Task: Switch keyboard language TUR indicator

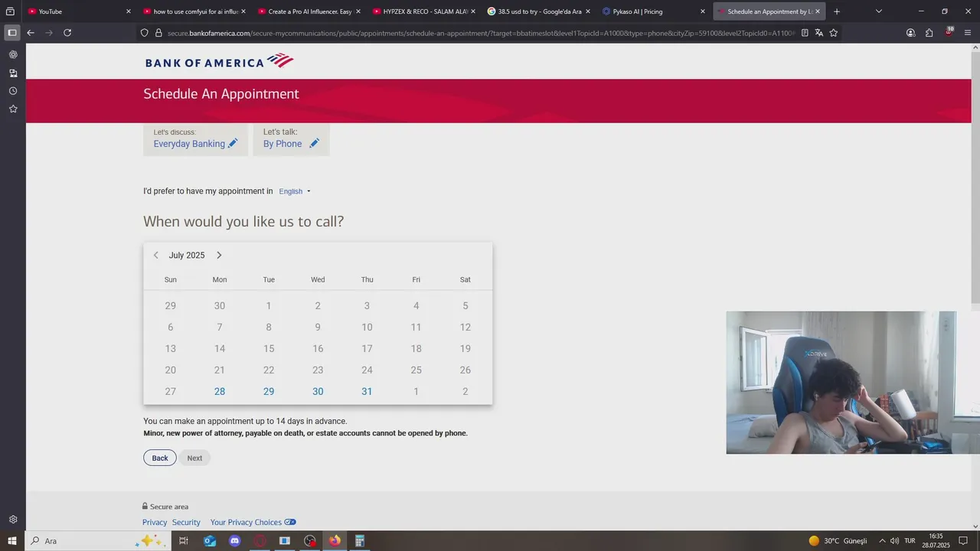Action: pos(910,541)
